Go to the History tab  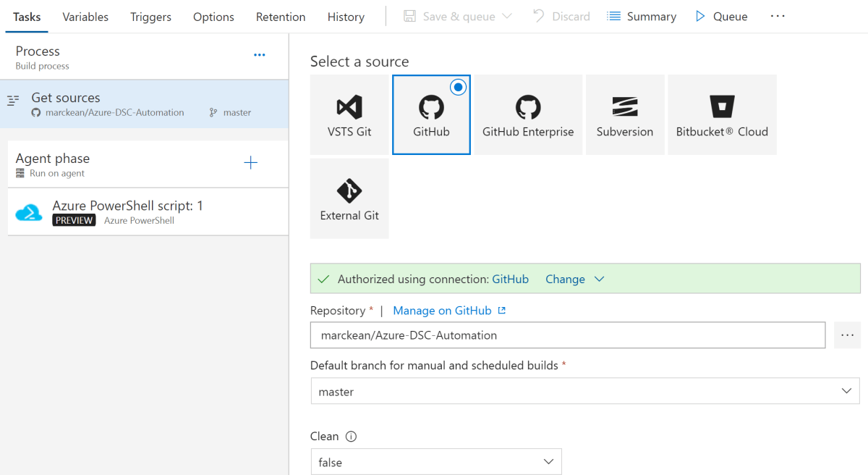[346, 17]
